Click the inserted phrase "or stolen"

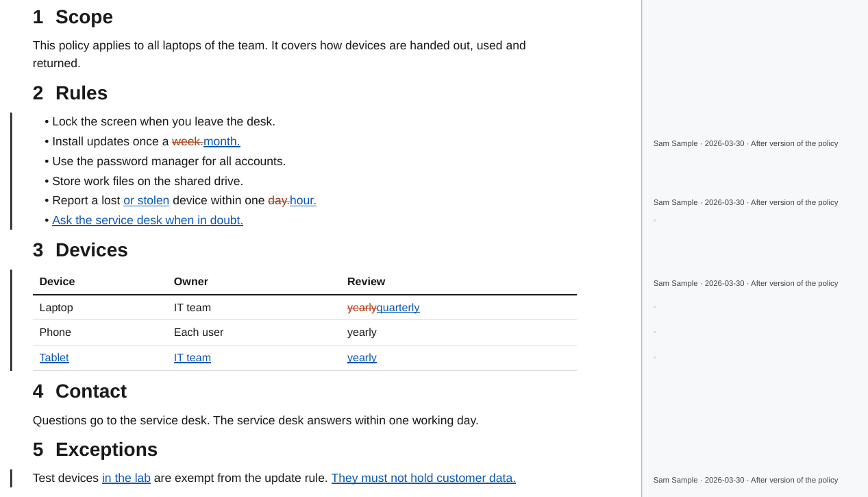[146, 200]
